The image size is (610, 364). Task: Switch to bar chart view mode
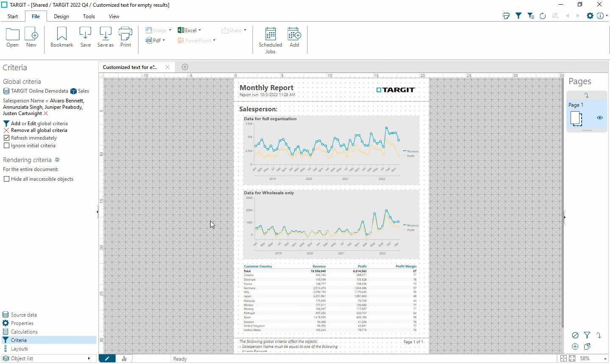[x=124, y=358]
